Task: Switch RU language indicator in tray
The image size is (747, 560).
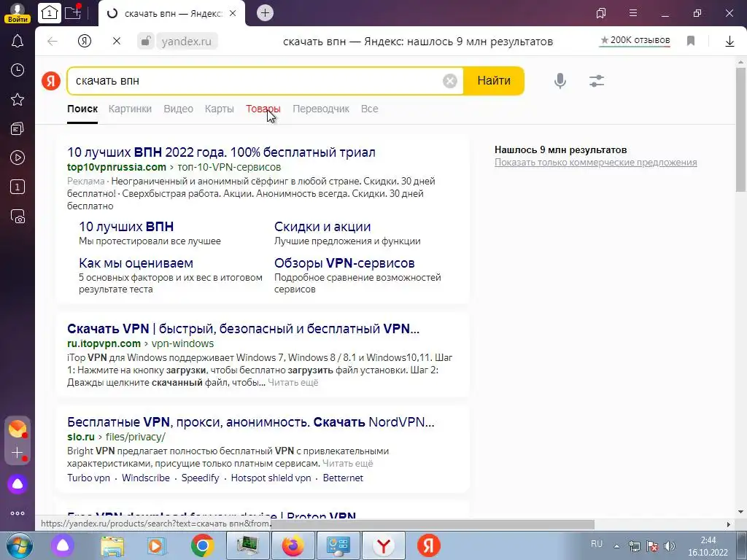Action: pyautogui.click(x=597, y=544)
